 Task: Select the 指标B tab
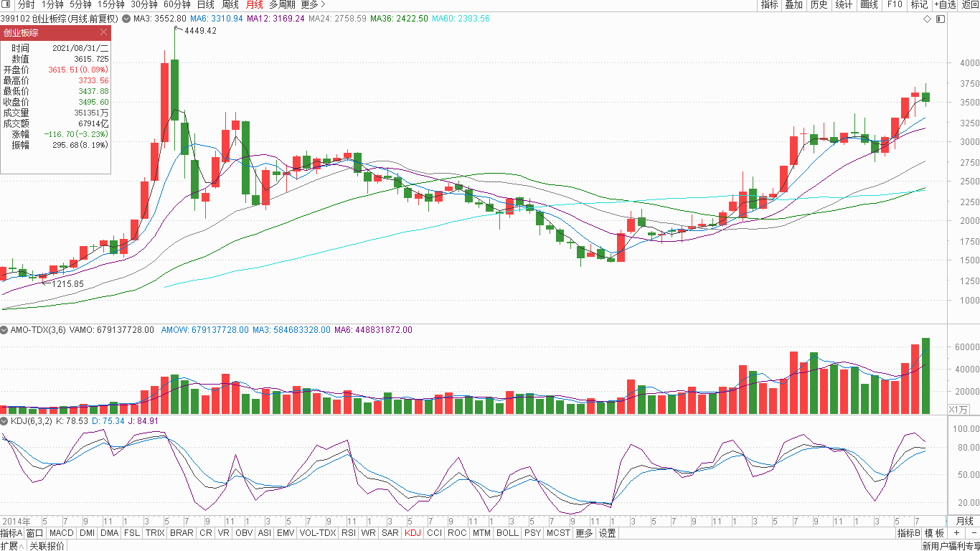pyautogui.click(x=908, y=533)
